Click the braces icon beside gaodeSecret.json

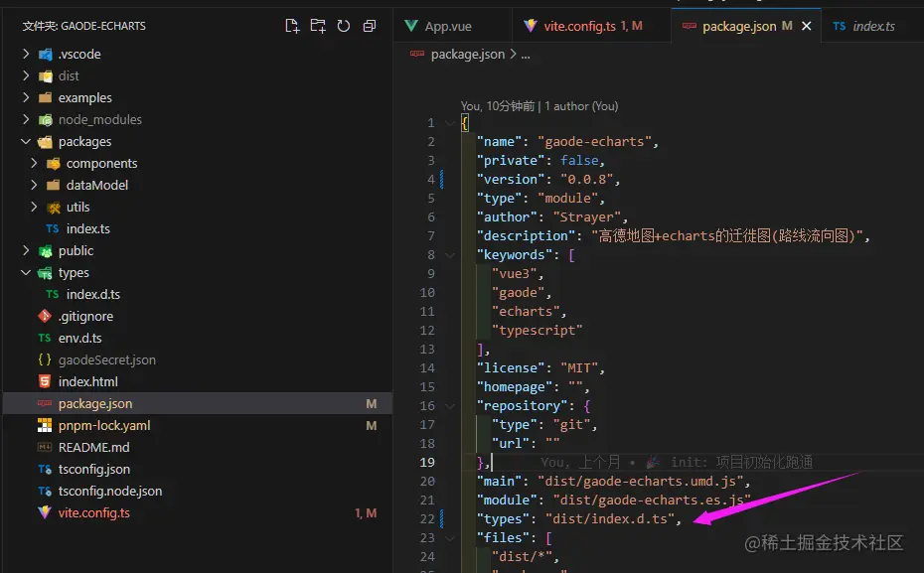[45, 359]
